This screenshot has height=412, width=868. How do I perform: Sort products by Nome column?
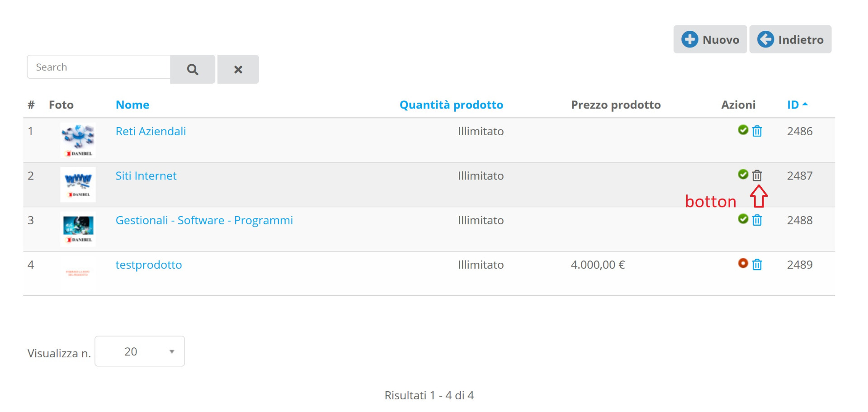[132, 105]
